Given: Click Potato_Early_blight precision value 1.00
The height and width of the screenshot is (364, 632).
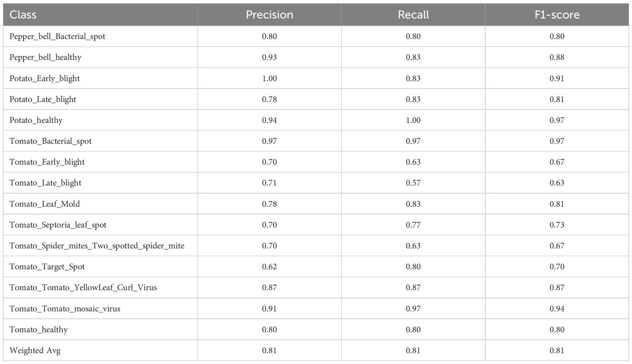Looking at the screenshot, I should (269, 78).
